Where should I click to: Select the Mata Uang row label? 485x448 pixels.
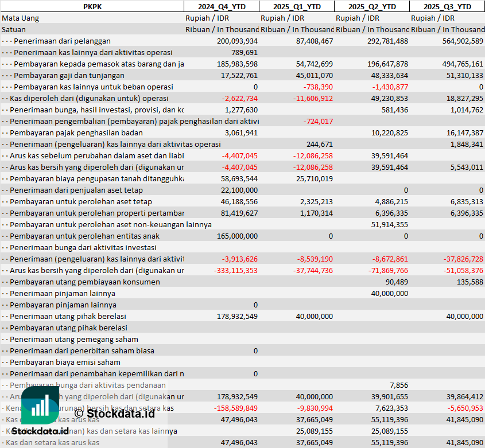(21, 18)
